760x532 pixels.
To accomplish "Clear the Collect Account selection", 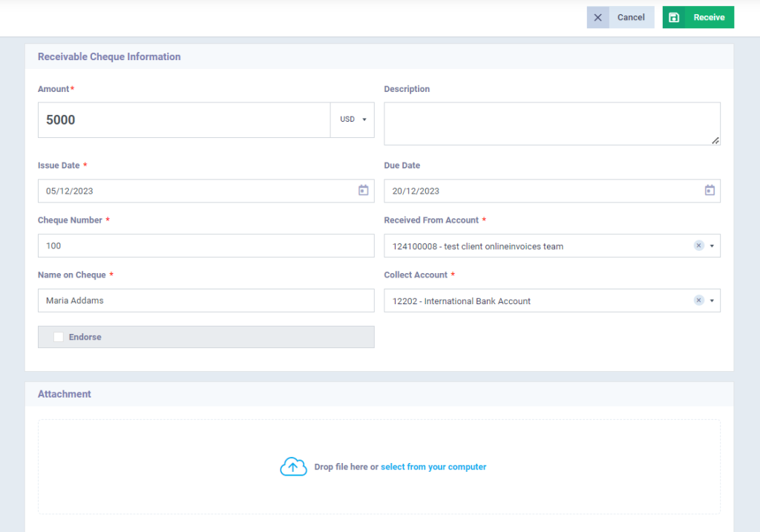I will 698,301.
